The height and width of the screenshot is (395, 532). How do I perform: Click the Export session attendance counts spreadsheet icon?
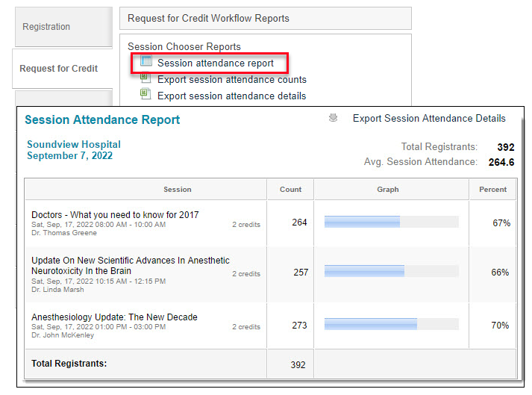pos(146,78)
